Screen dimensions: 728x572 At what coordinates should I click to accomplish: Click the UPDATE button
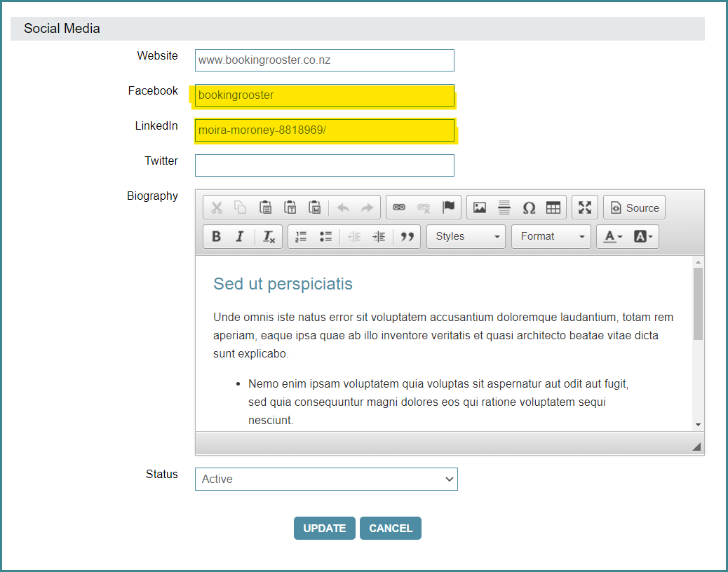325,529
